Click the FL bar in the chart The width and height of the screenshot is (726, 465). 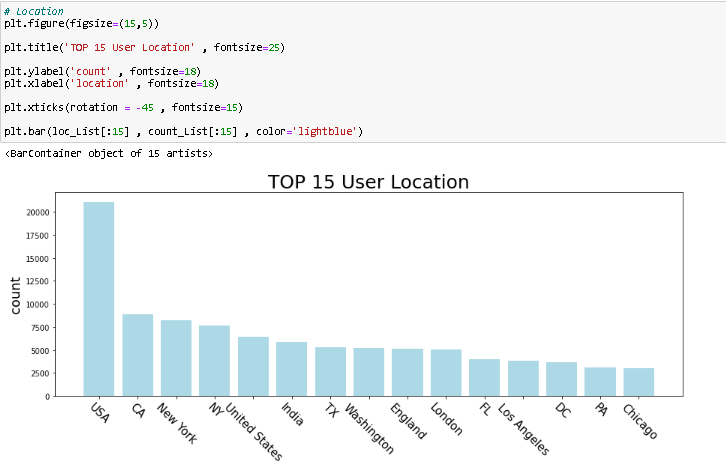[x=485, y=377]
